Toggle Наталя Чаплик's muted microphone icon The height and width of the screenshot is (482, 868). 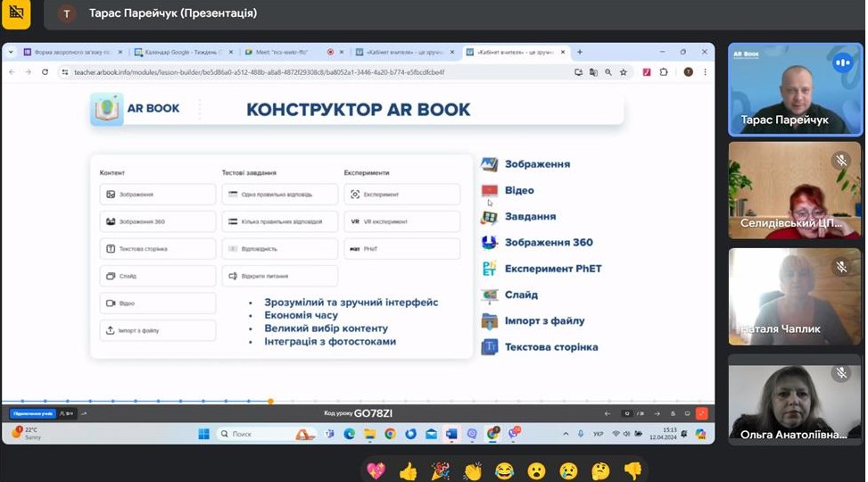pyautogui.click(x=841, y=267)
